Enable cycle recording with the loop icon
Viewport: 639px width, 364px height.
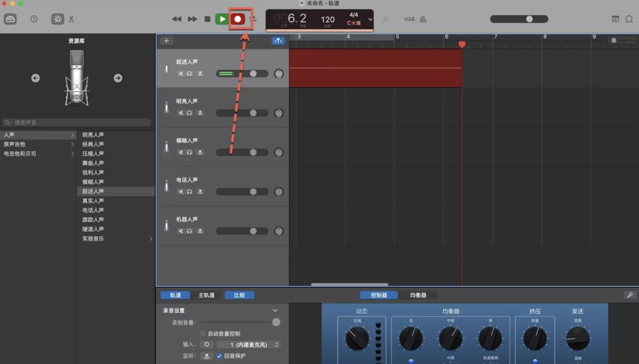[253, 19]
